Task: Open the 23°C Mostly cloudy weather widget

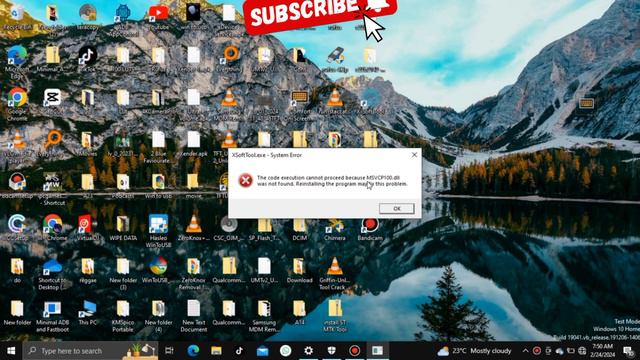Action: click(474, 351)
